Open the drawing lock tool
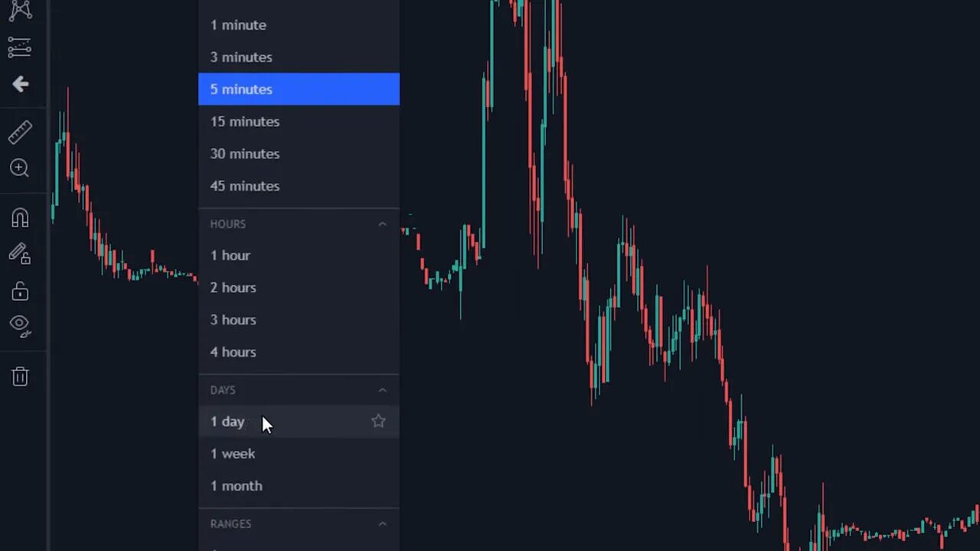The image size is (980, 551). click(x=20, y=254)
